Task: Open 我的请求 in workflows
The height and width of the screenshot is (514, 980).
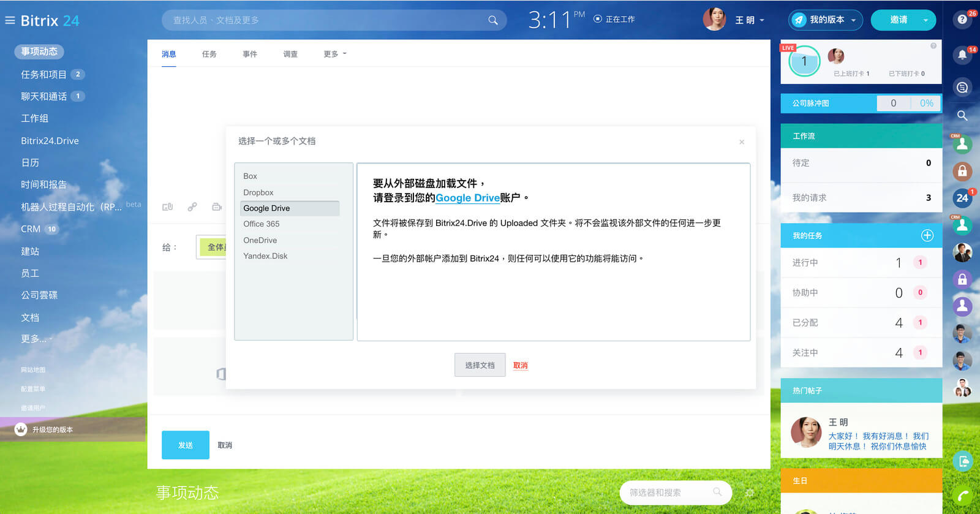Action: click(x=861, y=197)
